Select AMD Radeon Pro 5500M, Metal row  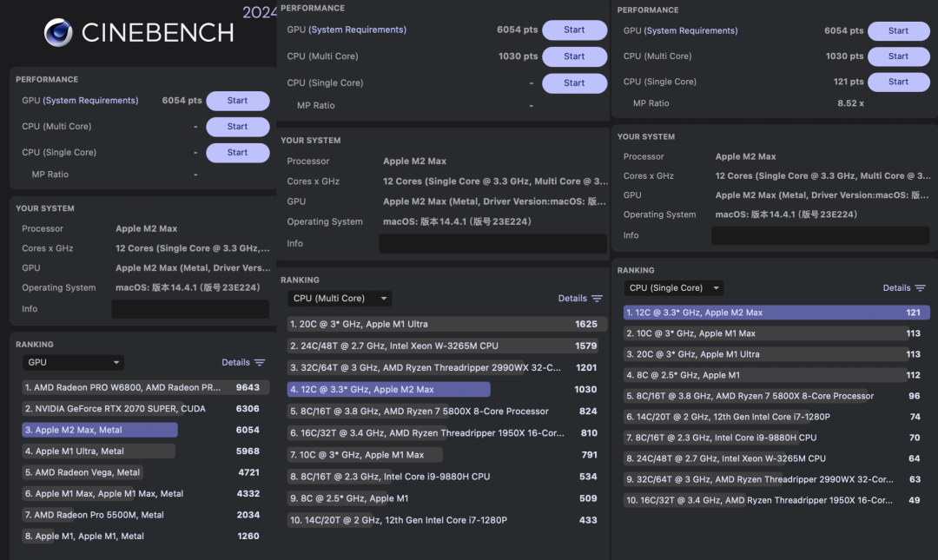(x=145, y=515)
